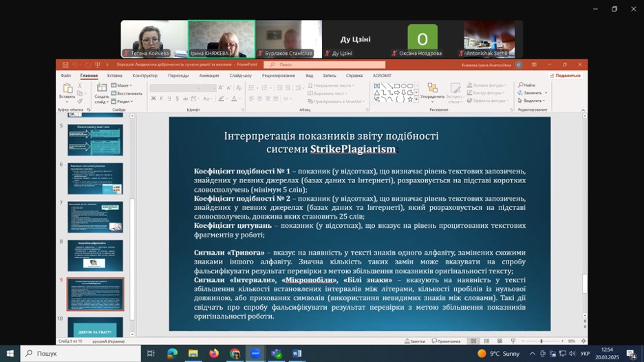Align text right

click(x=268, y=98)
